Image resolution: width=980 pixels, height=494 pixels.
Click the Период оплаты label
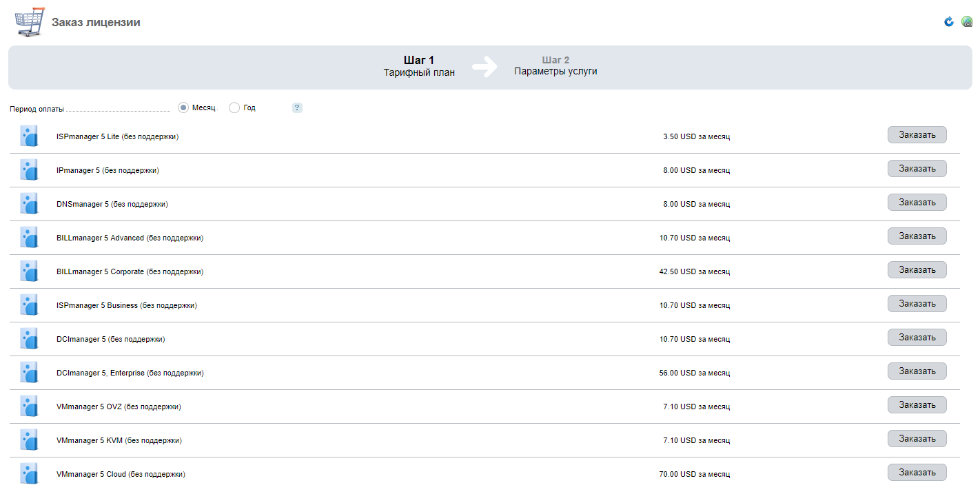click(37, 109)
